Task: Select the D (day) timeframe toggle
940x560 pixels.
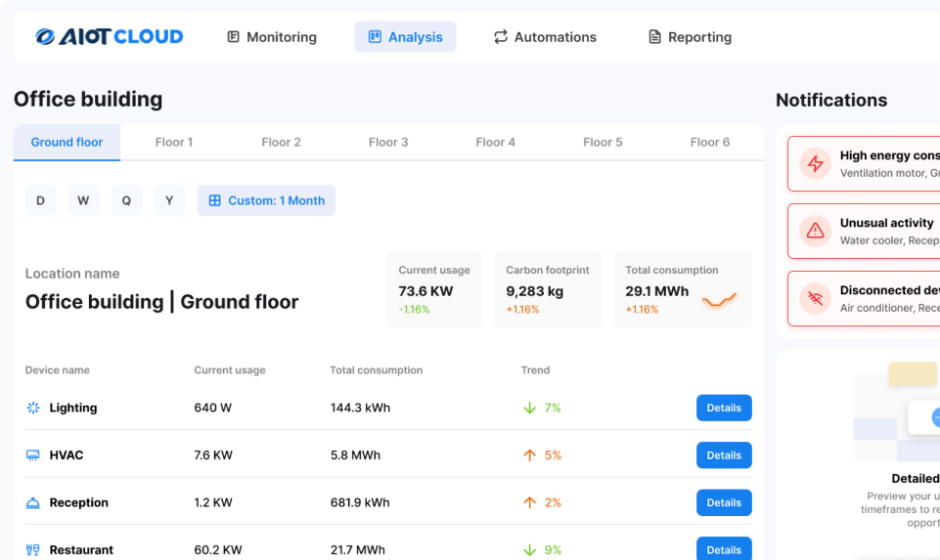Action: coord(40,200)
